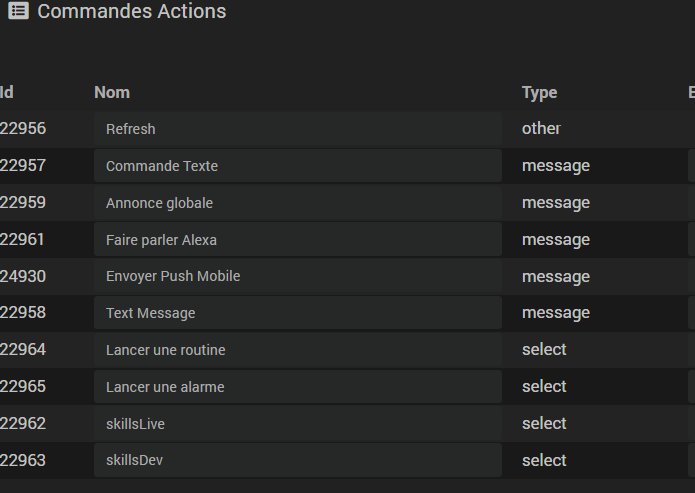Click the list icon beside Commandes Actions
This screenshot has width=695, height=493.
[18, 12]
